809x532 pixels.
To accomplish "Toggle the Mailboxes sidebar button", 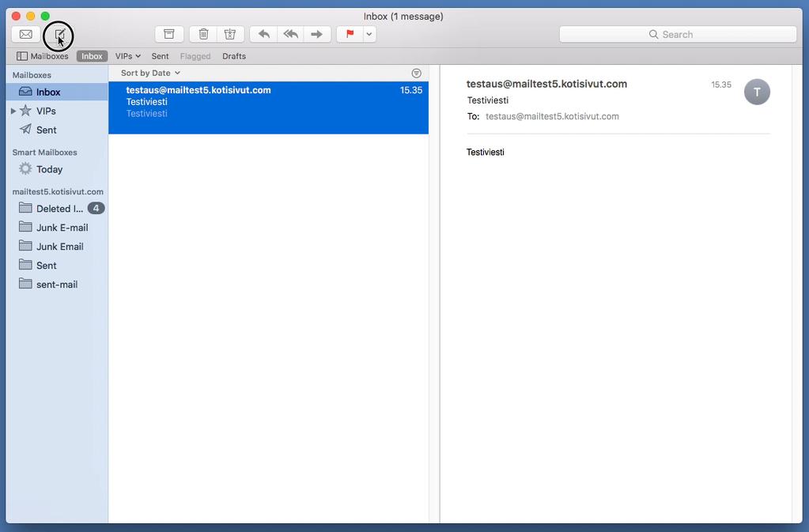I will [42, 56].
